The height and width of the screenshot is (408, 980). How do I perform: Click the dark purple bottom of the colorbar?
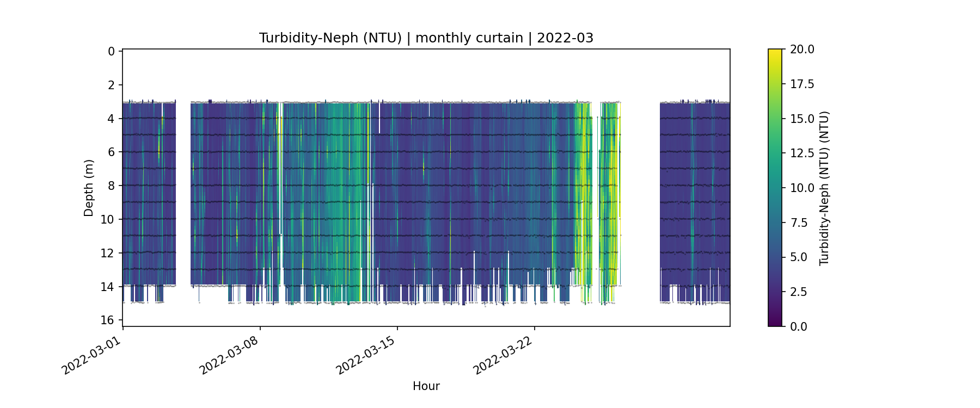pyautogui.click(x=775, y=322)
